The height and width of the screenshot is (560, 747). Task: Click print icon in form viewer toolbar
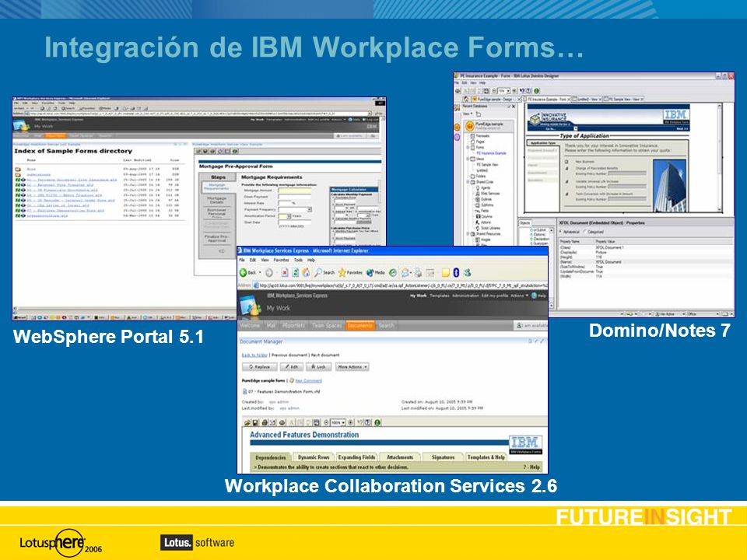(265, 422)
